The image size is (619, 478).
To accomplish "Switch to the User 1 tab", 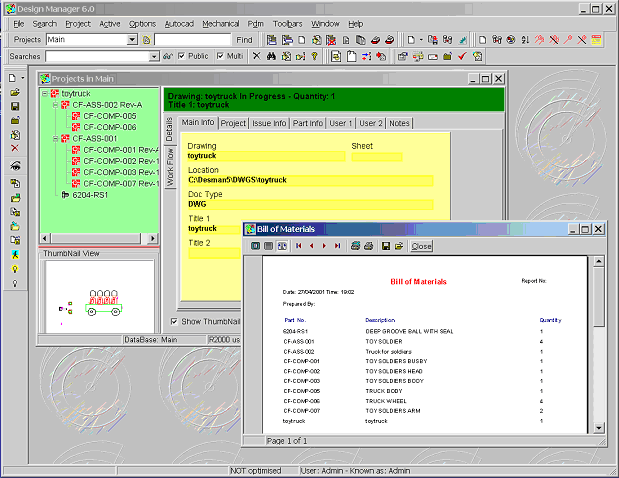I will [340, 123].
